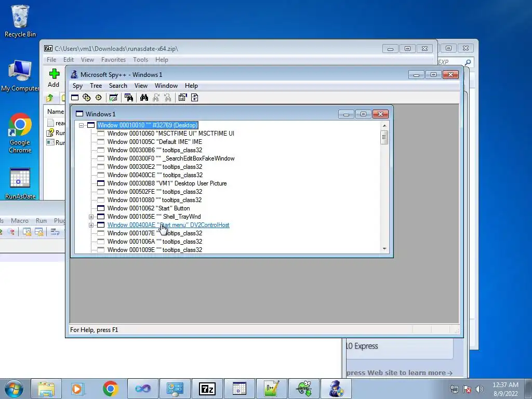Viewport: 532px width, 399px height.
Task: Open the Tools menu in 7-Zip window
Action: (140, 60)
